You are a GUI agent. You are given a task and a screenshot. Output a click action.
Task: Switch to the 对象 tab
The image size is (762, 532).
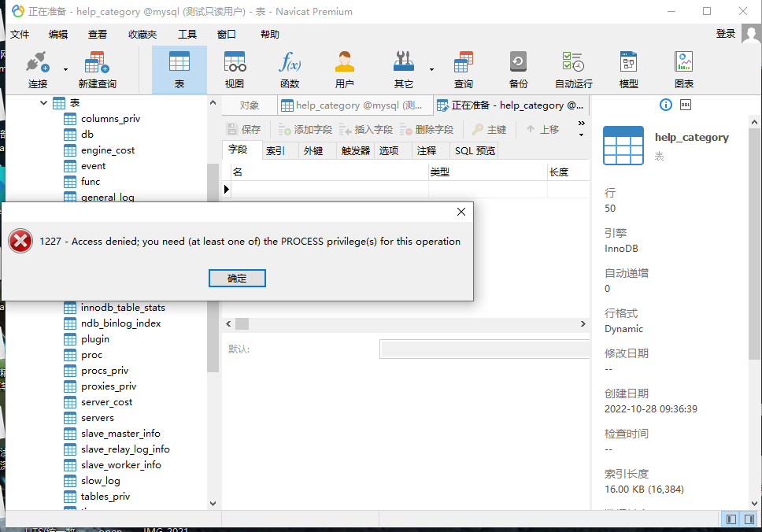250,105
